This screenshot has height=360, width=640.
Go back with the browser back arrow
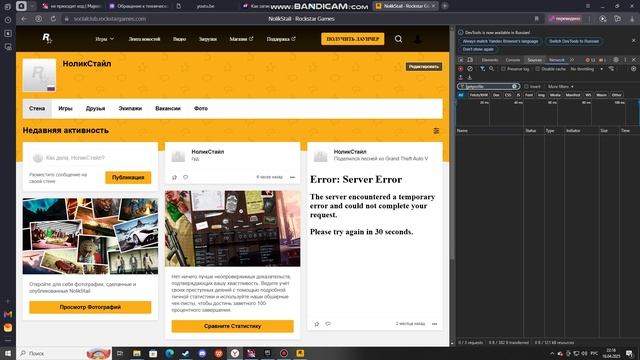[24, 19]
